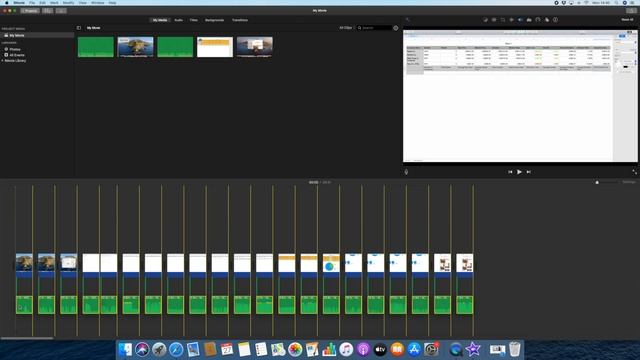
Task: Open the Window menu
Action: click(98, 3)
